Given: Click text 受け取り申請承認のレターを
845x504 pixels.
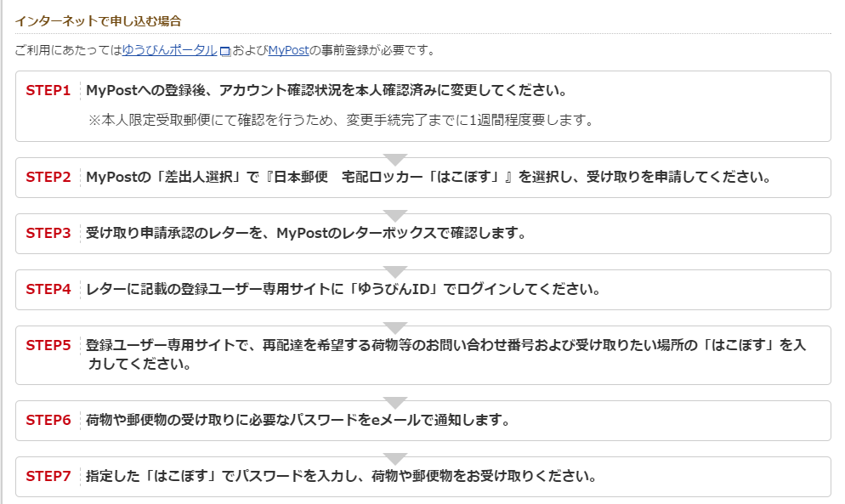Looking at the screenshot, I should tap(174, 233).
